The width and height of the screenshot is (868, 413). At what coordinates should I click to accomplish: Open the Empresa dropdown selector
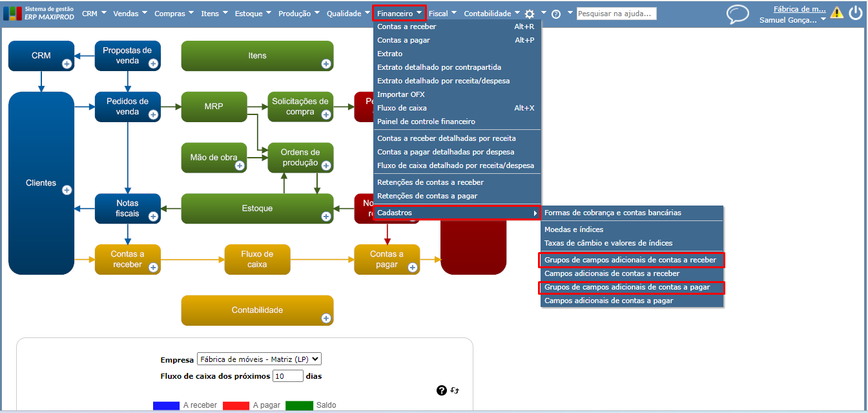click(x=259, y=359)
